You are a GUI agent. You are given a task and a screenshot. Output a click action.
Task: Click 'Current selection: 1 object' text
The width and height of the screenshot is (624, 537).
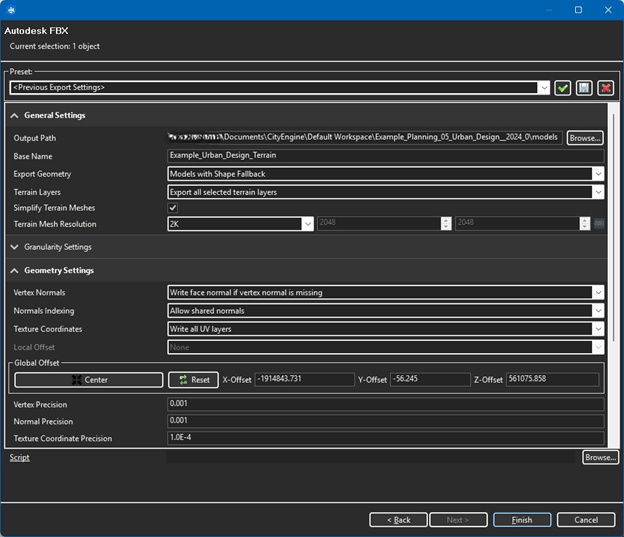[x=55, y=46]
